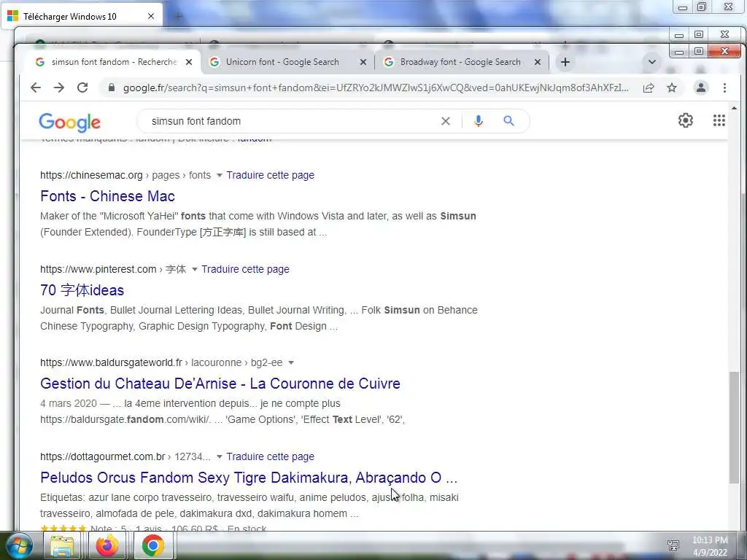Viewport: 747px width, 560px height.
Task: Bookmark this page with the star icon
Action: tap(672, 87)
